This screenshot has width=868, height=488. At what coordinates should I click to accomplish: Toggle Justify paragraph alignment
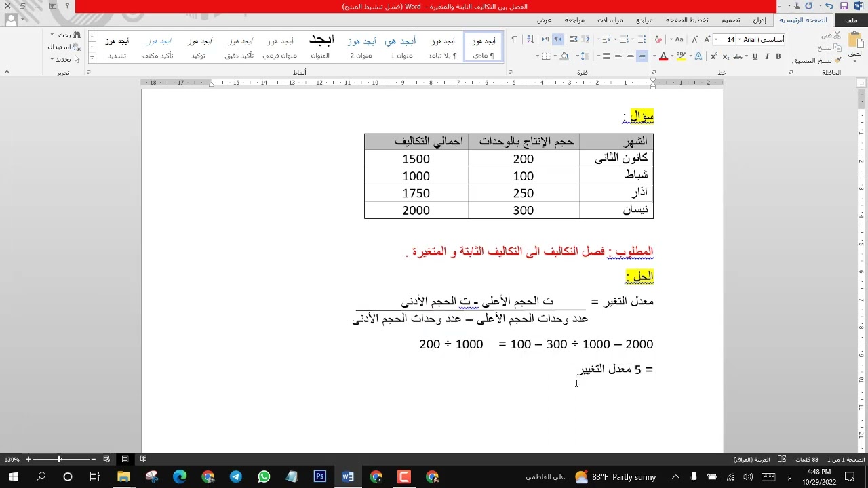606,56
